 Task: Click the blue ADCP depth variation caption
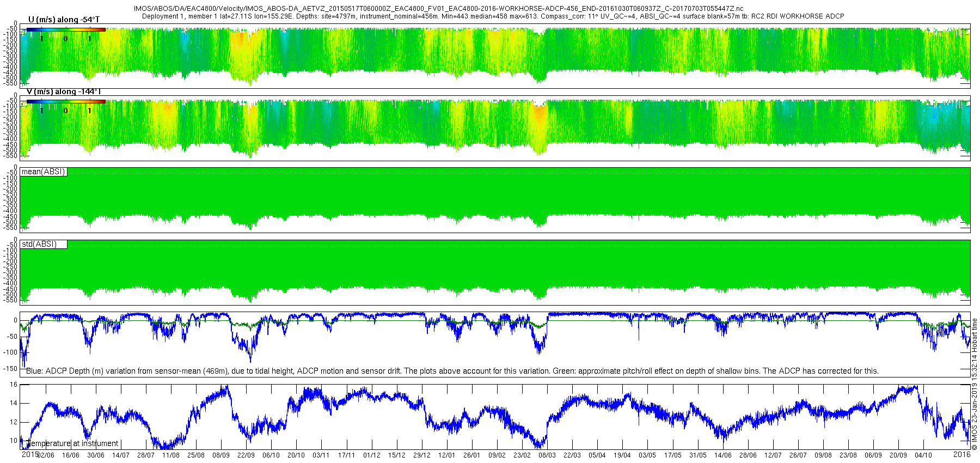pyautogui.click(x=452, y=371)
